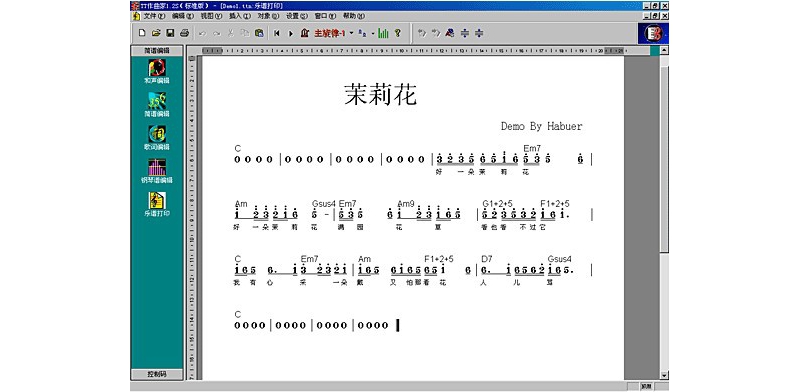
Task: Open the 简谱编辑 notation editor icon
Action: click(157, 104)
